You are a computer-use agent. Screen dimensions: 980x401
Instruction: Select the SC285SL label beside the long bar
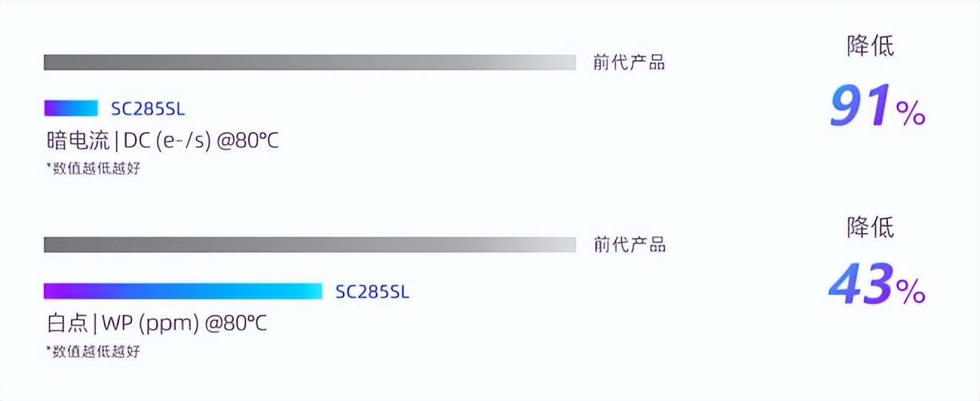(x=372, y=292)
